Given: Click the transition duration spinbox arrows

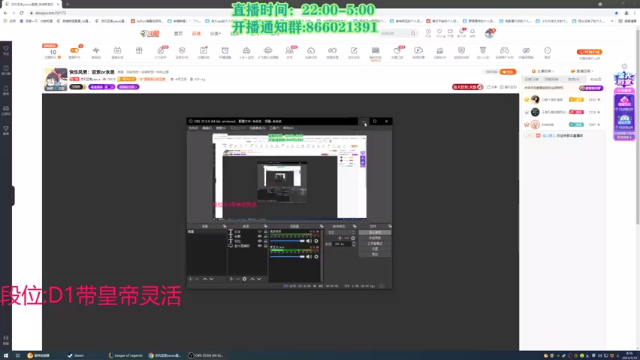Looking at the screenshot, I should (x=353, y=244).
